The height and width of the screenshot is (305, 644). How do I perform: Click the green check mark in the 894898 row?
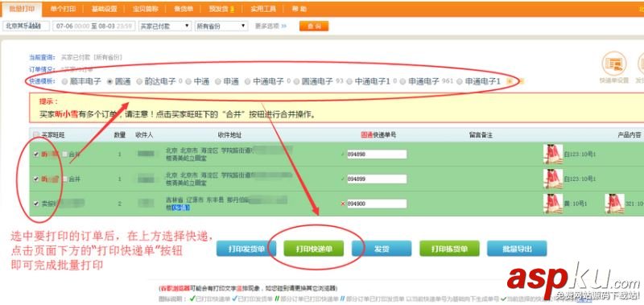[x=343, y=155]
